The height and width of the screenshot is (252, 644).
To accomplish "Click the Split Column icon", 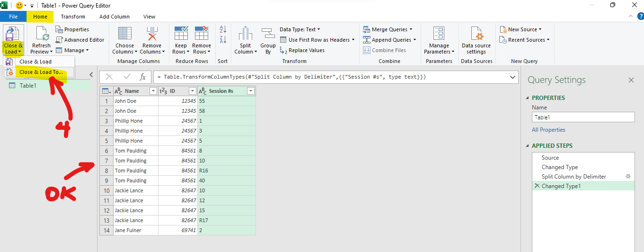I will [245, 34].
